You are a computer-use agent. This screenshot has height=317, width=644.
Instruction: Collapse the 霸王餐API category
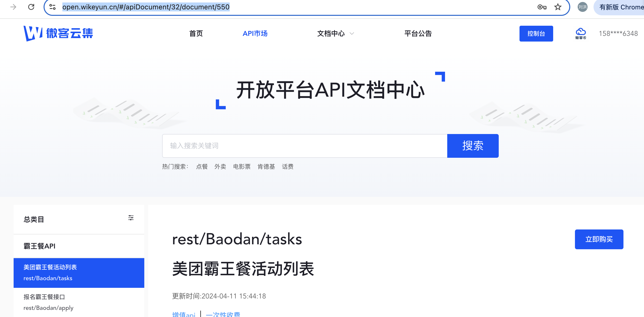[40, 246]
